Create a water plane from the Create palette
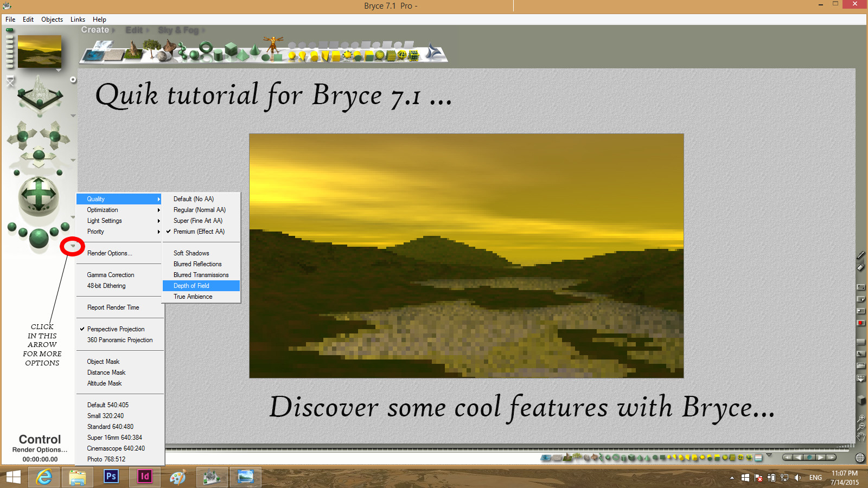The image size is (868, 488). 93,55
